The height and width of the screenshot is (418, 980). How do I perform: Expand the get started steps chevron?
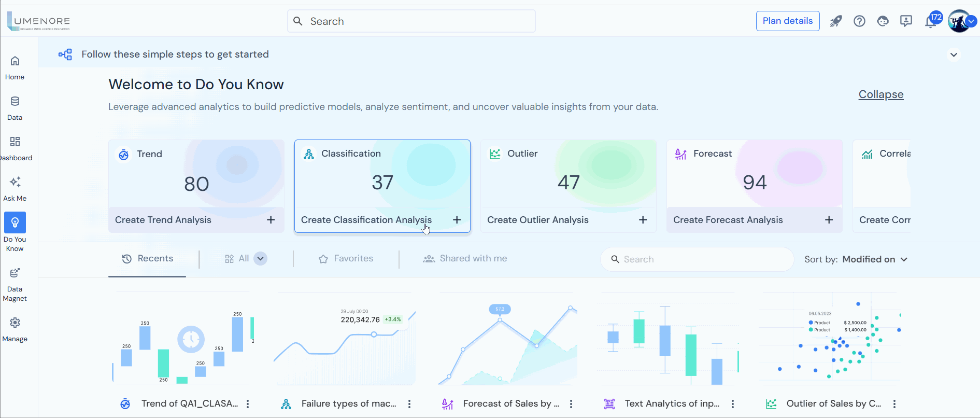954,55
